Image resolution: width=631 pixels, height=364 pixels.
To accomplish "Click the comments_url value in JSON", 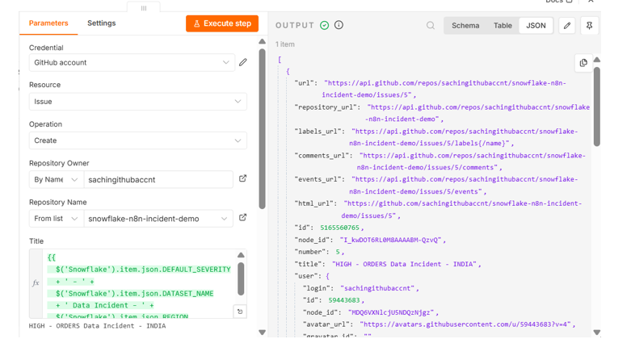I will [x=471, y=161].
